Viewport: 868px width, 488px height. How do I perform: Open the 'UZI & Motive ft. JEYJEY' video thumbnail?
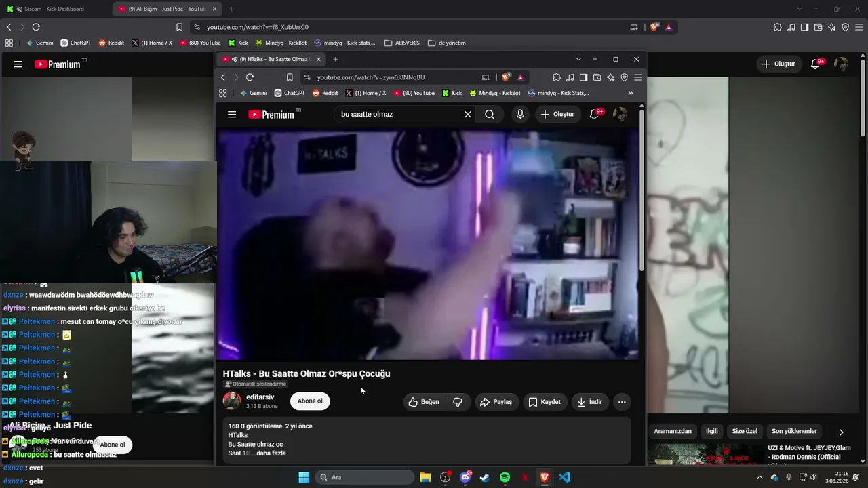coord(705,454)
